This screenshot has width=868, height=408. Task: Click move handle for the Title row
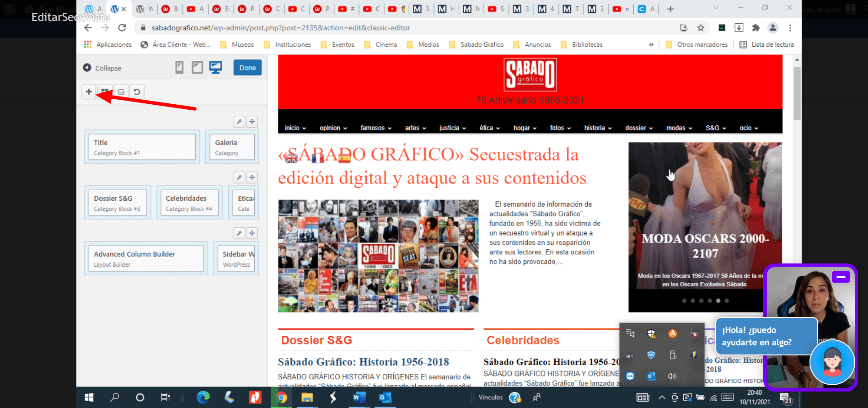pos(252,121)
